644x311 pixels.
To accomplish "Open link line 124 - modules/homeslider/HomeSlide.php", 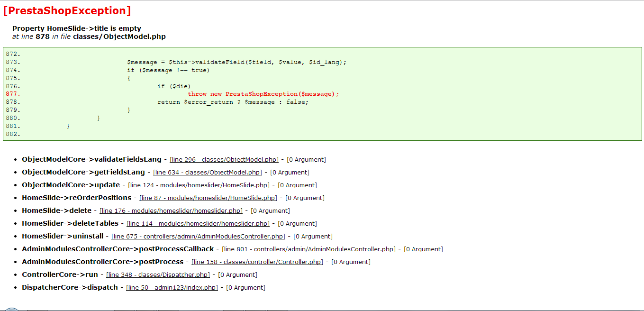I will click(x=199, y=185).
